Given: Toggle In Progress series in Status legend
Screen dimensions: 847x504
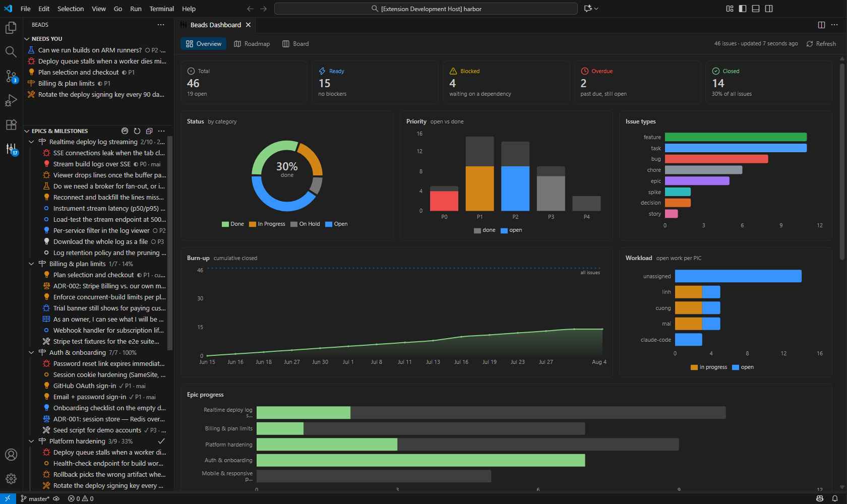Looking at the screenshot, I should [267, 224].
